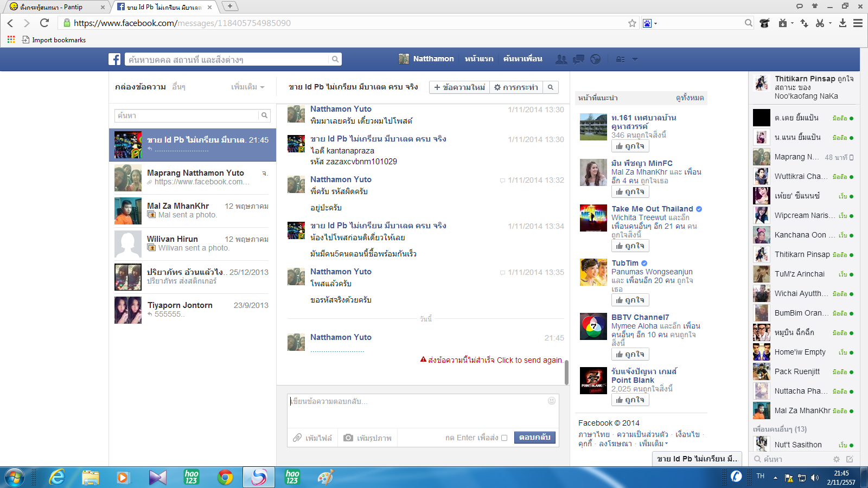Click taskbar volume speaker icon

[x=815, y=478]
